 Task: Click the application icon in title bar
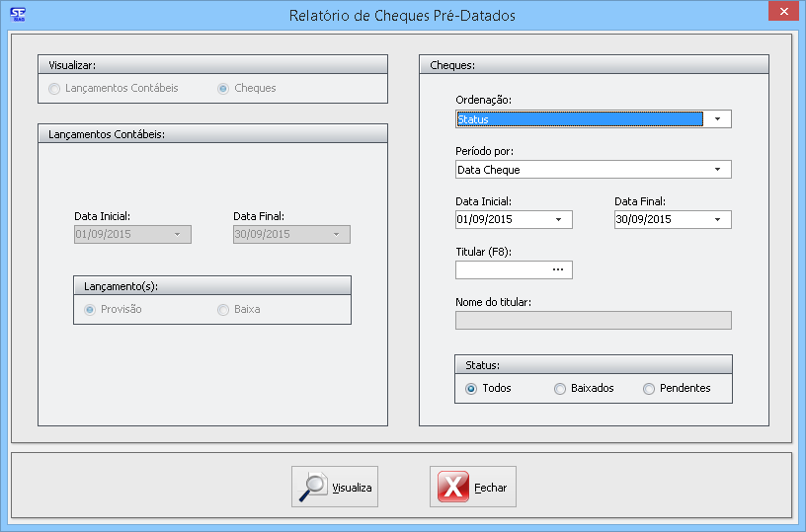[x=17, y=15]
